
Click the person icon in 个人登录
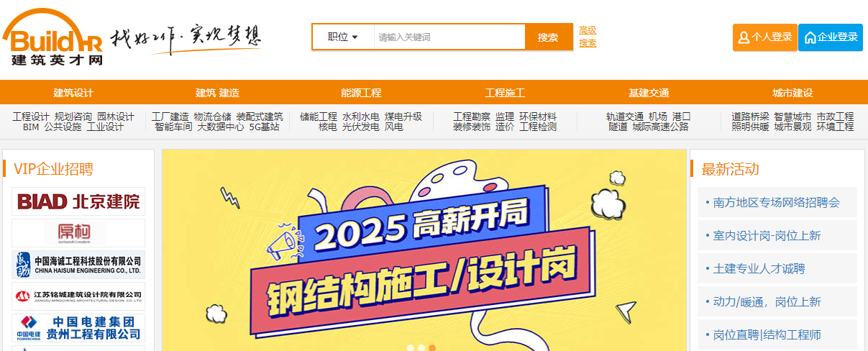pos(744,37)
